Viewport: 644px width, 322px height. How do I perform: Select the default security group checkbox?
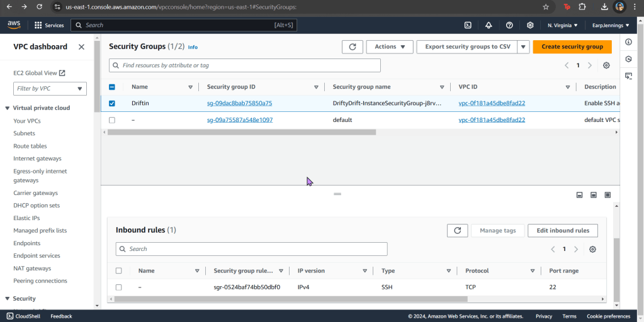pos(112,119)
